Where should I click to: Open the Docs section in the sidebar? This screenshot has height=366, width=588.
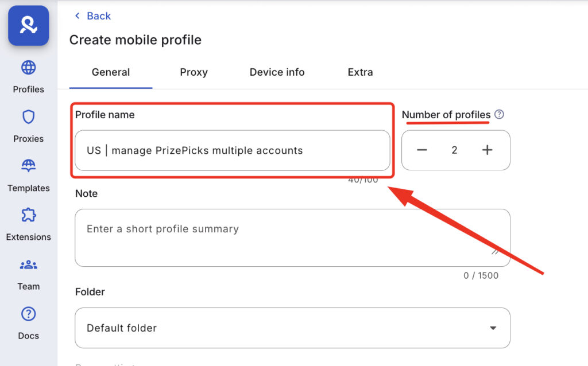coord(28,323)
